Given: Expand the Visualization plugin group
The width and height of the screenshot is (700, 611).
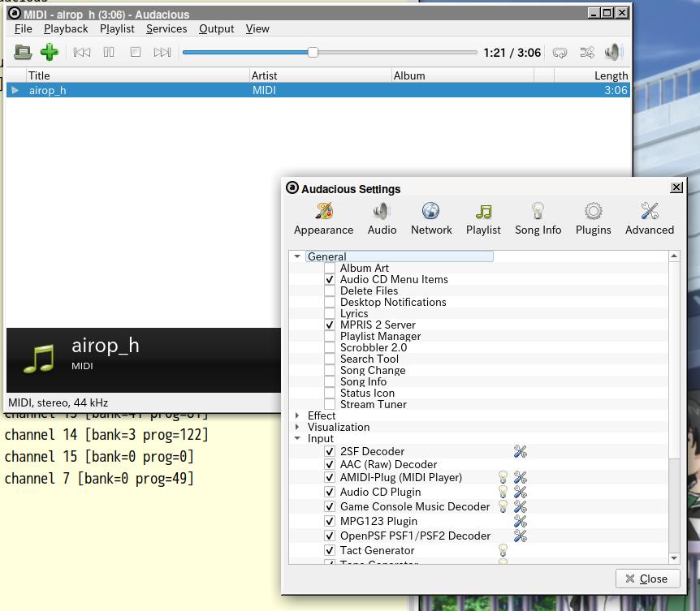Looking at the screenshot, I should point(297,428).
